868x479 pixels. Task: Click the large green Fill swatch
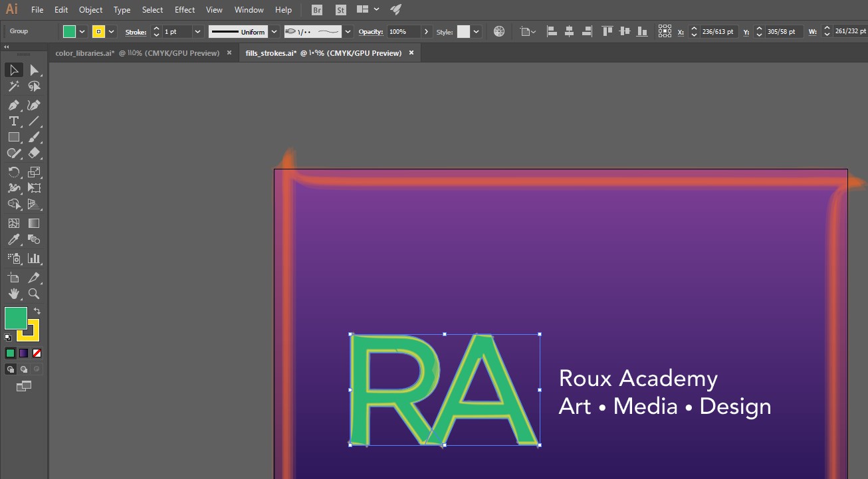(16, 318)
